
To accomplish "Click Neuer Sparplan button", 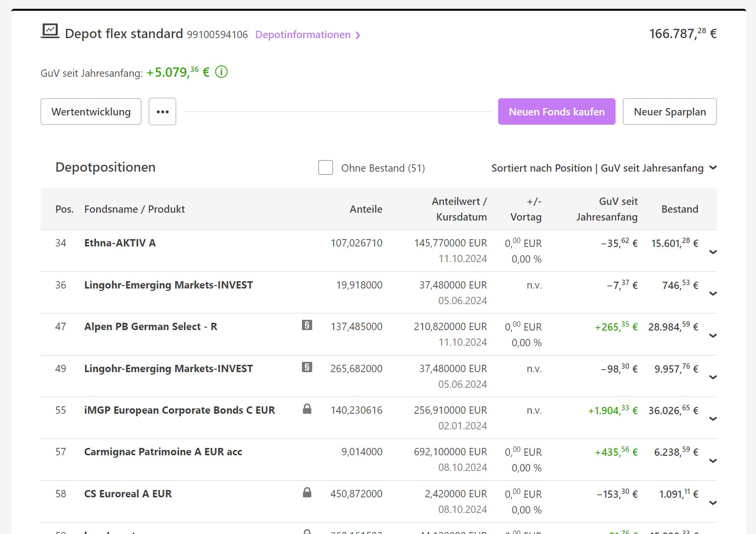I will click(669, 112).
